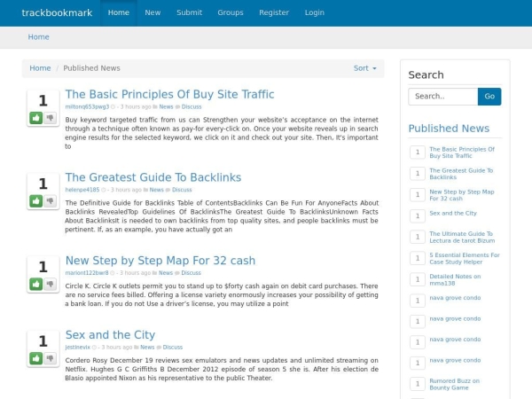The width and height of the screenshot is (532, 399).
Task: Click News category under Sex and the City
Action: 147,348
